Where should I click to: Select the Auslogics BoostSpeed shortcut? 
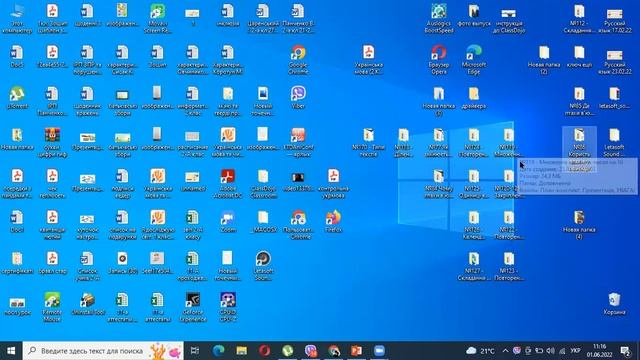439,19
